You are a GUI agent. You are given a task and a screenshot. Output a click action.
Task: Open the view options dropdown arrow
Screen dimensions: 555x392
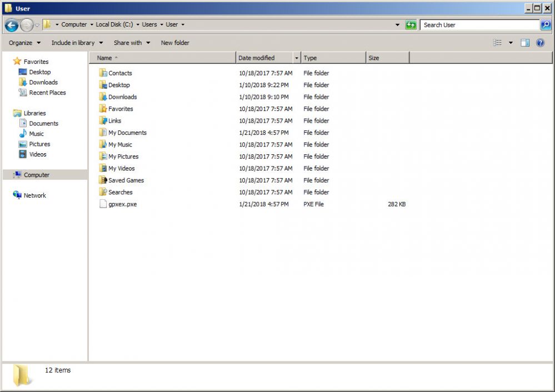coord(511,43)
